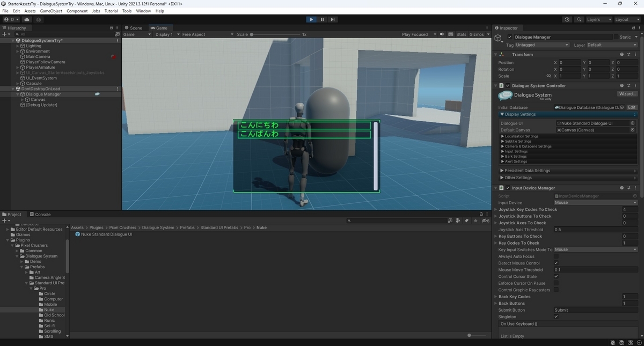The height and width of the screenshot is (346, 644).
Task: Open object picker for Dialogue UI field
Action: (632, 123)
